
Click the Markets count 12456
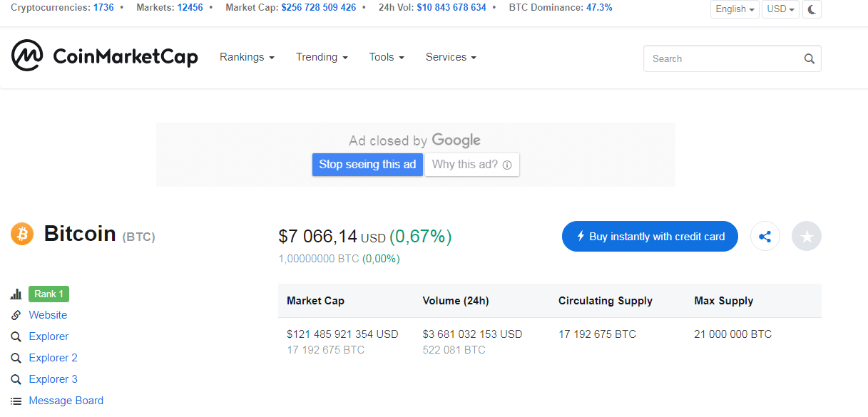[190, 8]
